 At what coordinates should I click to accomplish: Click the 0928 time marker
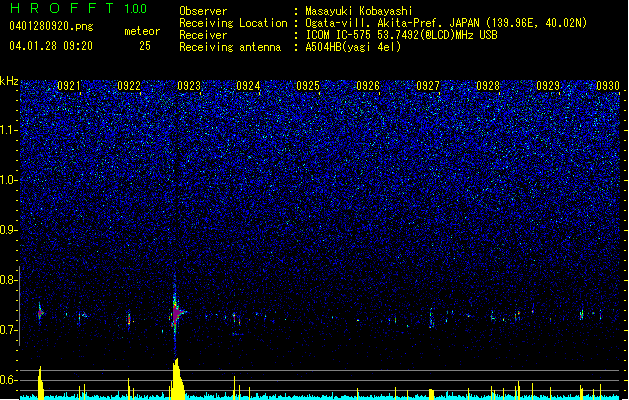(488, 86)
